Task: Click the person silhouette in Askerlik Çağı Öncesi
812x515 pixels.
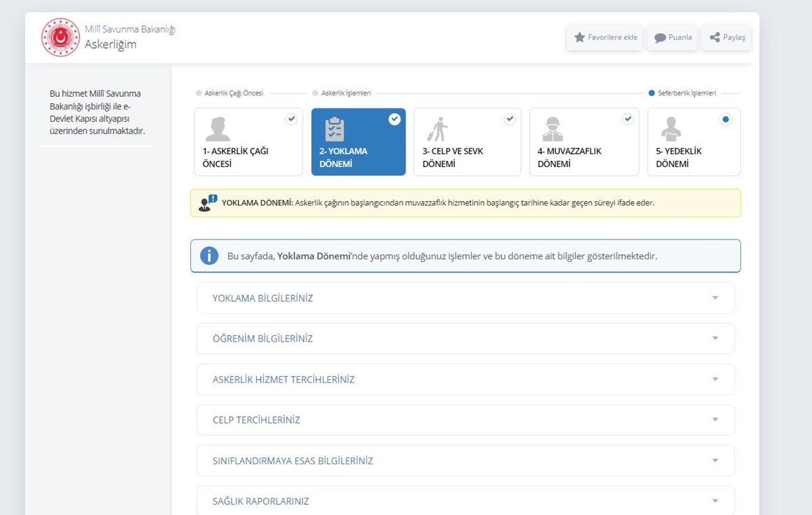Action: pyautogui.click(x=217, y=129)
